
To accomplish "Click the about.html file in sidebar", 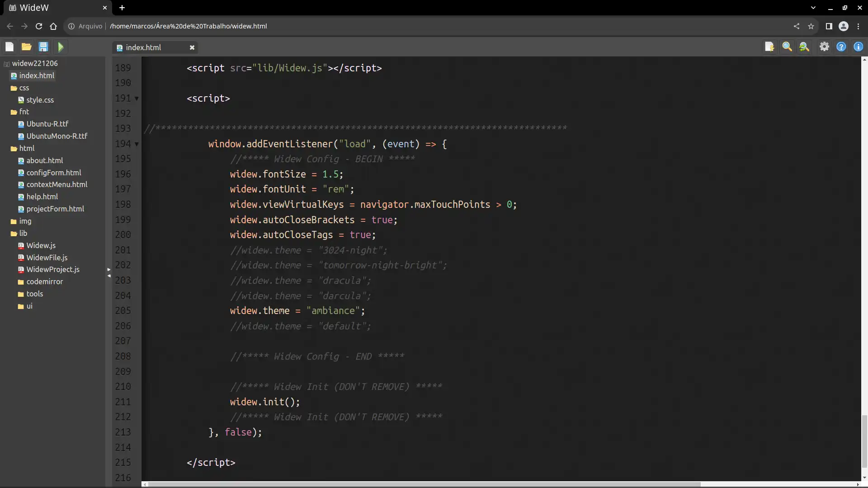I will (44, 160).
